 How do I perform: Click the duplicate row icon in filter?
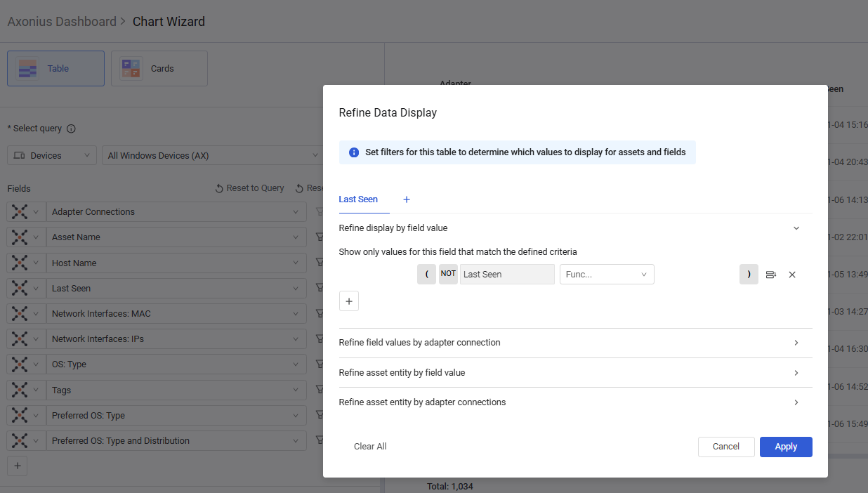tap(770, 275)
